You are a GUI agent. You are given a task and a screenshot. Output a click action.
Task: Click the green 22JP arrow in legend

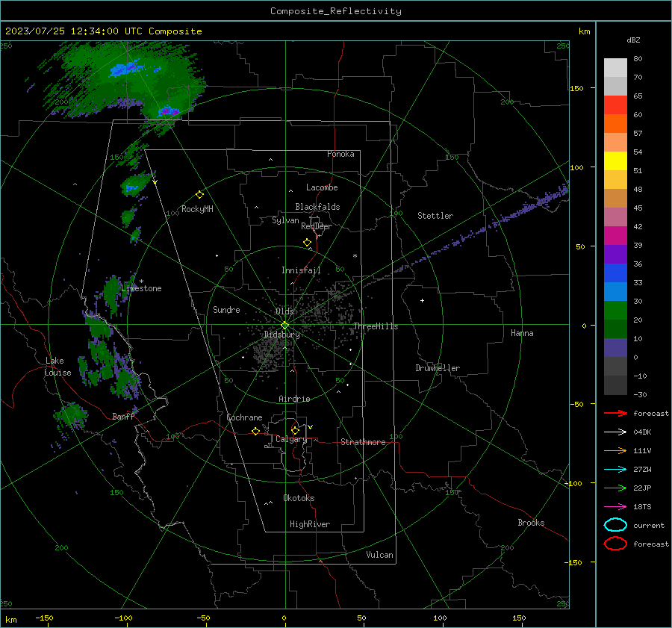(x=615, y=488)
